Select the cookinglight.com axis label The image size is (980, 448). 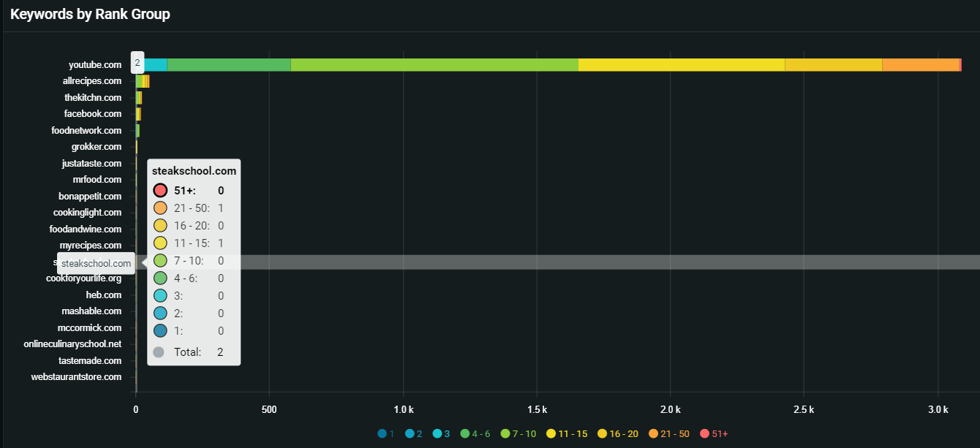click(x=88, y=213)
